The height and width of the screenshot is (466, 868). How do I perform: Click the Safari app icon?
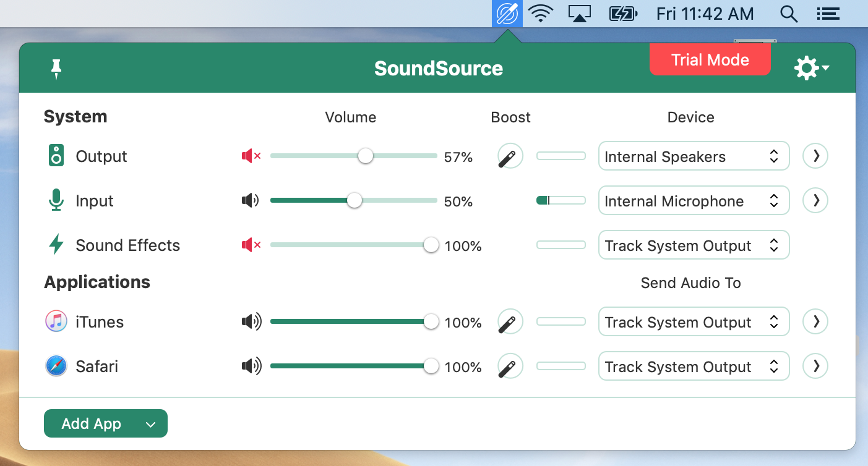(x=56, y=366)
